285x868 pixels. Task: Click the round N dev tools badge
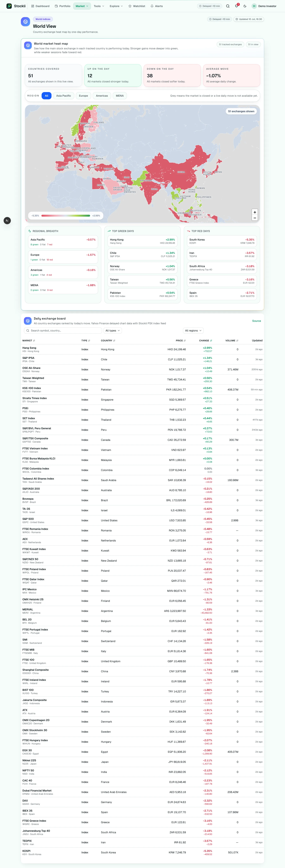pyautogui.click(x=7, y=220)
